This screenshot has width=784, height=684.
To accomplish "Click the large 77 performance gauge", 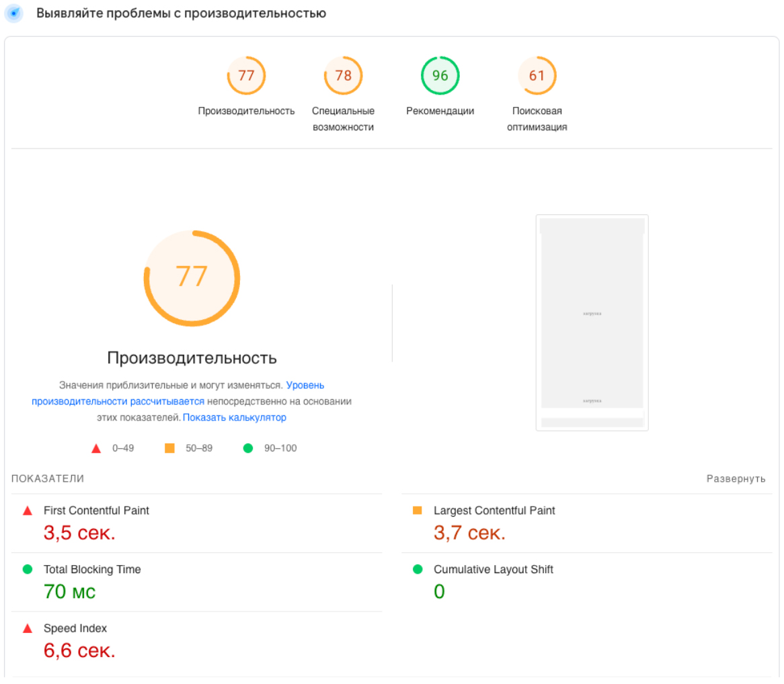I will [192, 278].
